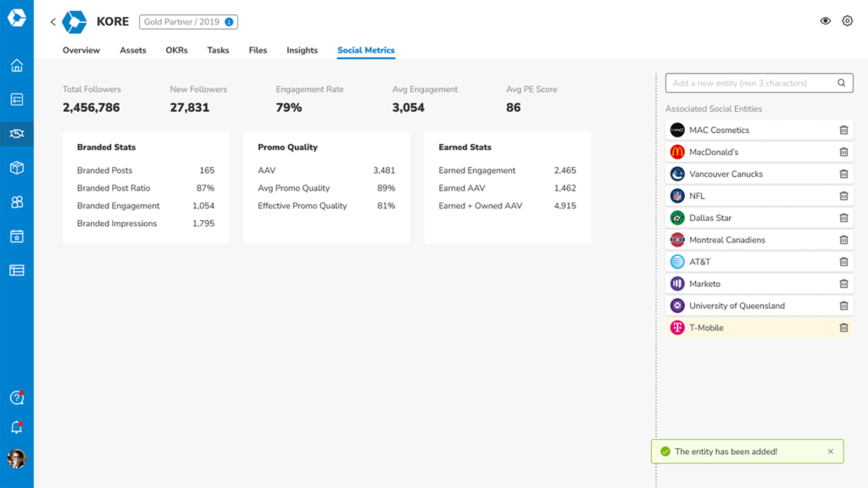This screenshot has width=868, height=488.
Task: Click the Gold Partner info icon
Action: click(229, 22)
